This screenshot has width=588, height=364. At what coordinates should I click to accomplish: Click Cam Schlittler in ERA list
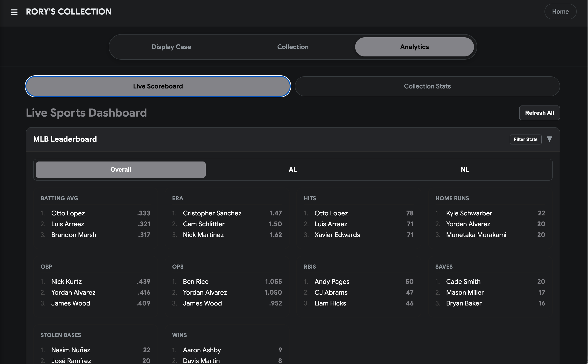click(x=204, y=224)
